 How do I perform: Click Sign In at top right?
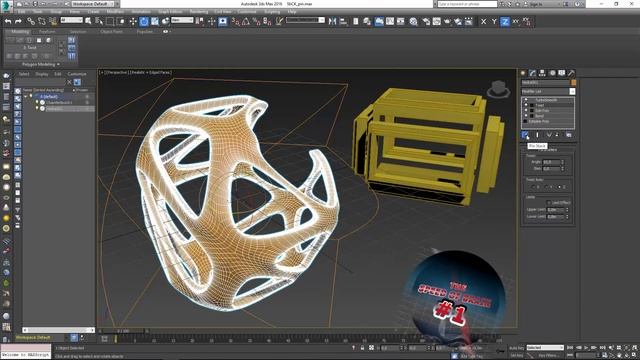(x=535, y=4)
